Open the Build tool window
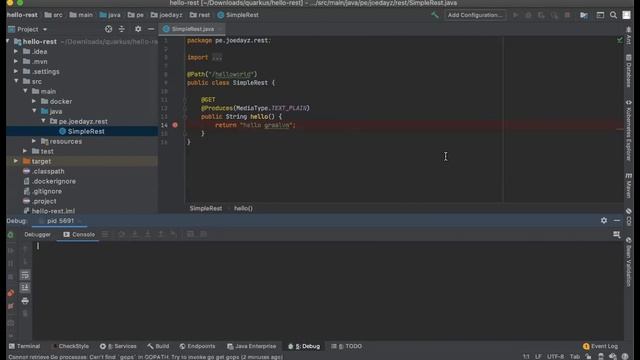The width and height of the screenshot is (640, 360). coord(158,346)
